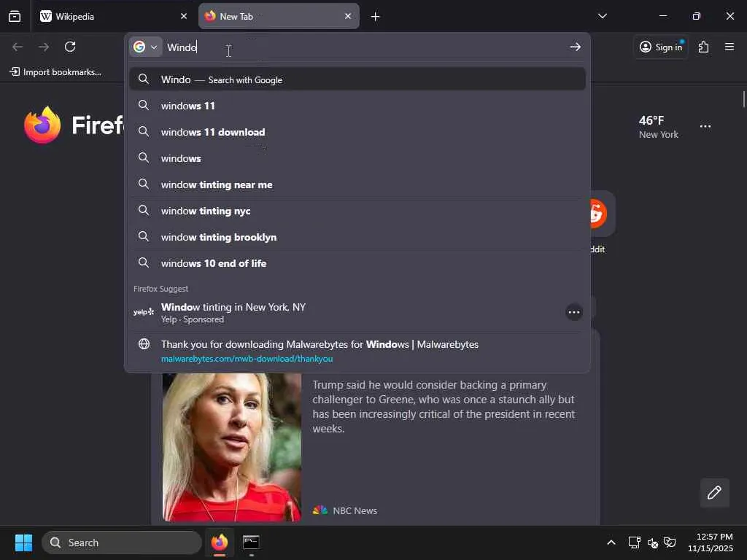Open the Extensions puzzle icon
The height and width of the screenshot is (560, 747).
pyautogui.click(x=704, y=47)
